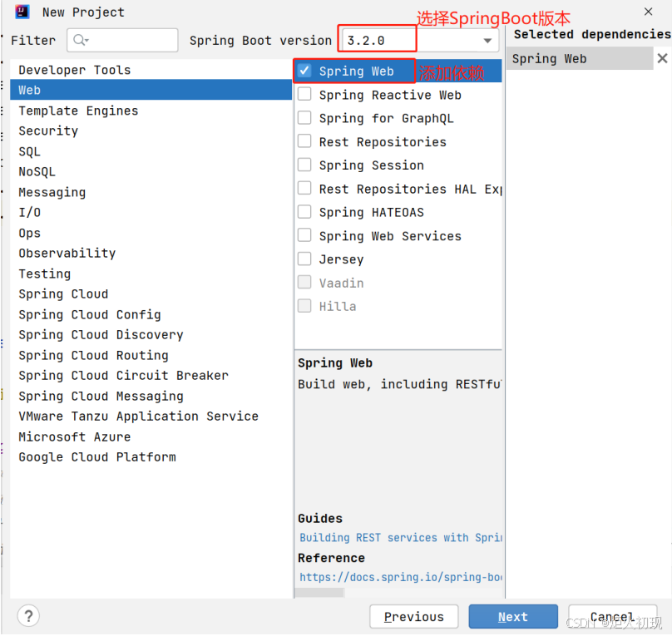Close the New Project dialog
This screenshot has width=672, height=636.
[648, 12]
